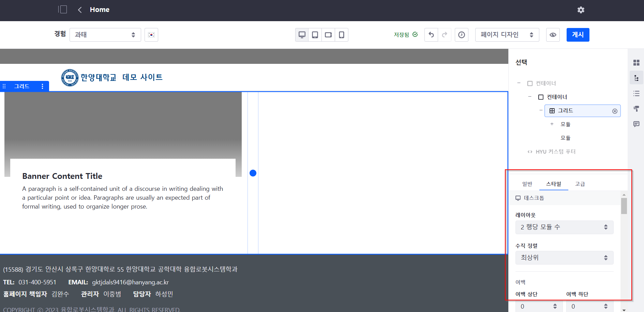Expand the first 모듈 tree item
This screenshot has width=644, height=312.
(x=552, y=124)
